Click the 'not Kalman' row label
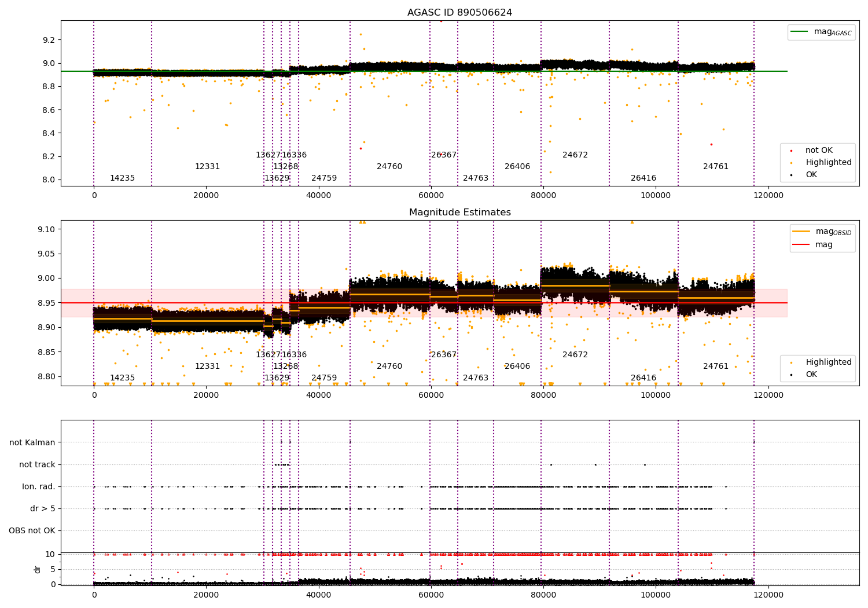 32,442
